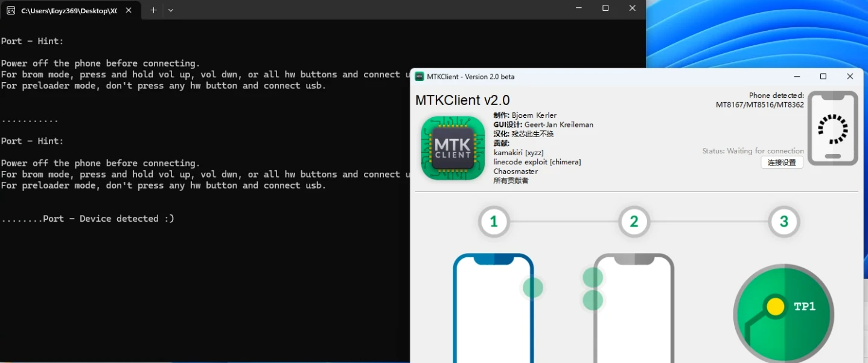Click '汉化: 残芯此生不换' credit line
Screen dimensions: 868x363
pos(523,134)
